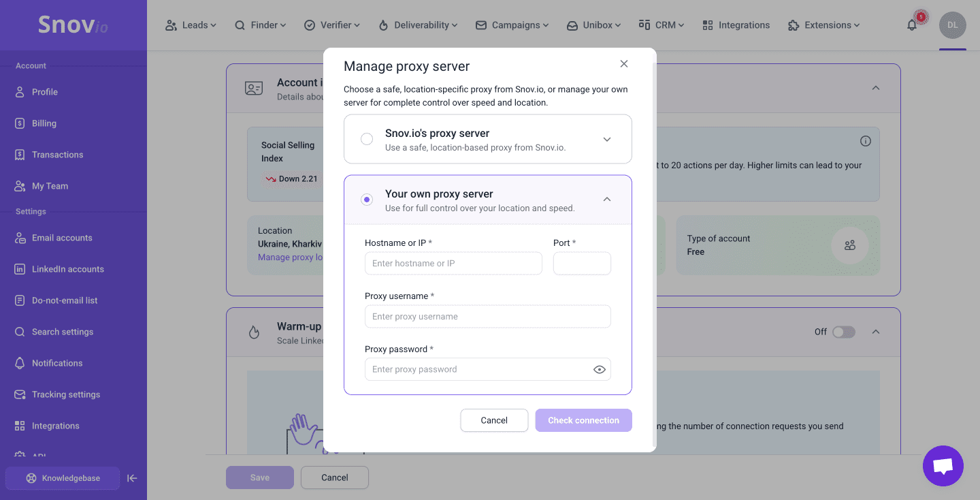The image size is (980, 500).
Task: Select Snov.io's proxy server radio button
Action: (x=367, y=139)
